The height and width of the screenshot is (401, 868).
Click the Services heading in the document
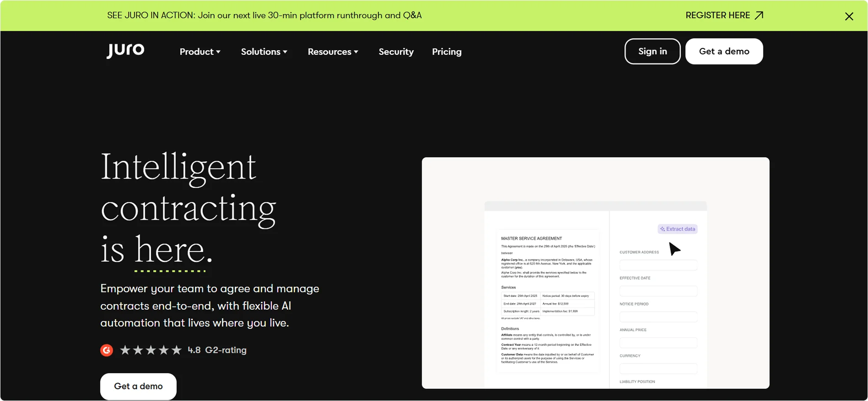pyautogui.click(x=508, y=287)
